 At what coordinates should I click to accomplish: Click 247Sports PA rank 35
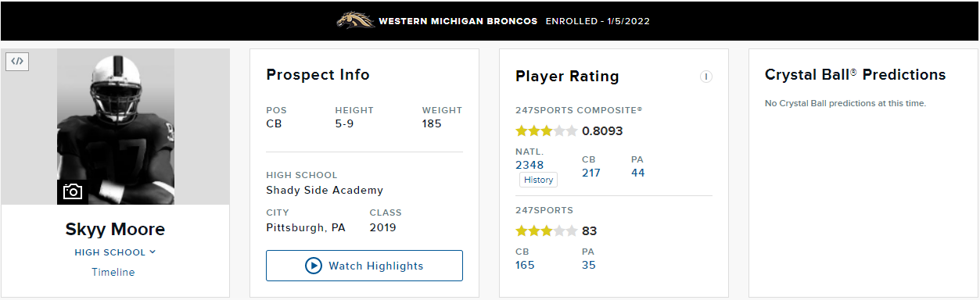[589, 265]
